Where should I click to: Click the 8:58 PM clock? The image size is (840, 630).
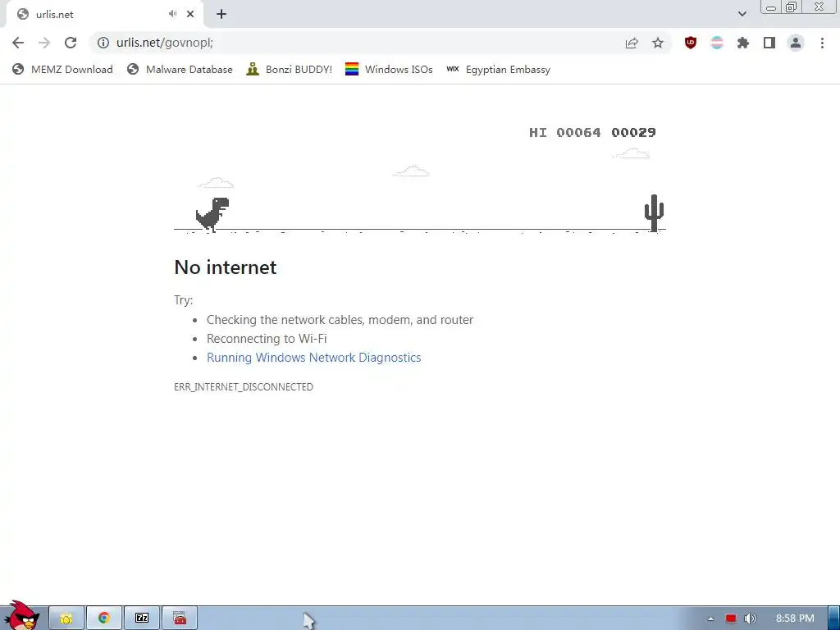pos(795,619)
